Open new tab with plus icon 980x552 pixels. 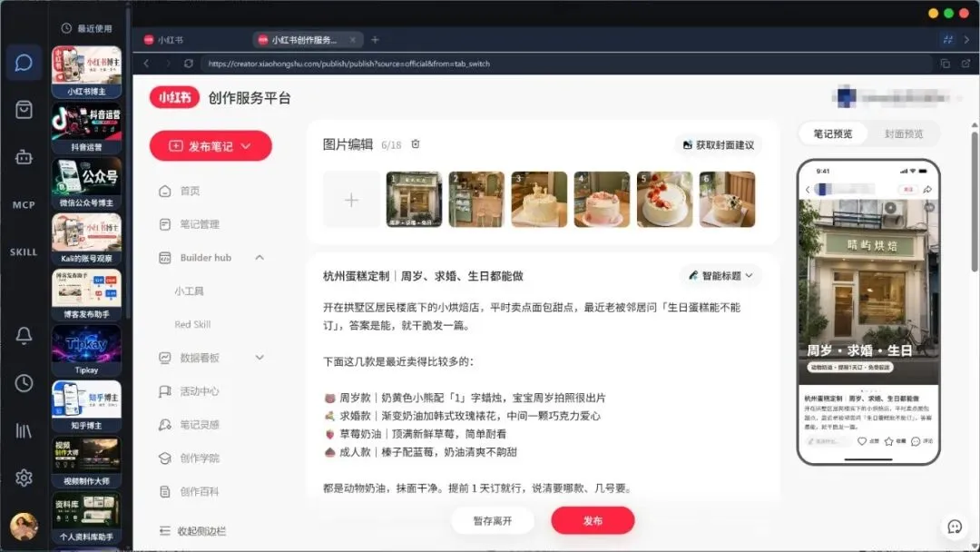(375, 39)
